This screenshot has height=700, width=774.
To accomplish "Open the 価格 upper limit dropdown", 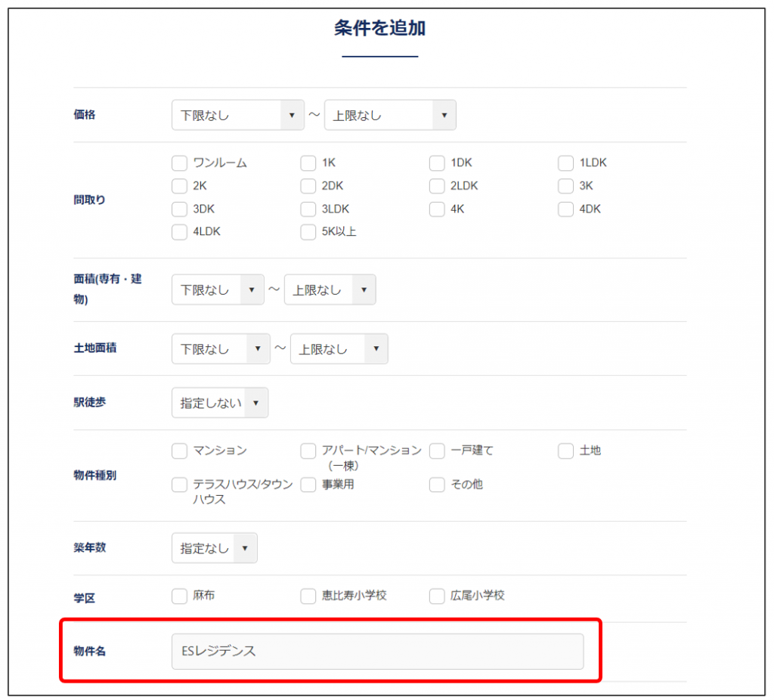I will [390, 116].
